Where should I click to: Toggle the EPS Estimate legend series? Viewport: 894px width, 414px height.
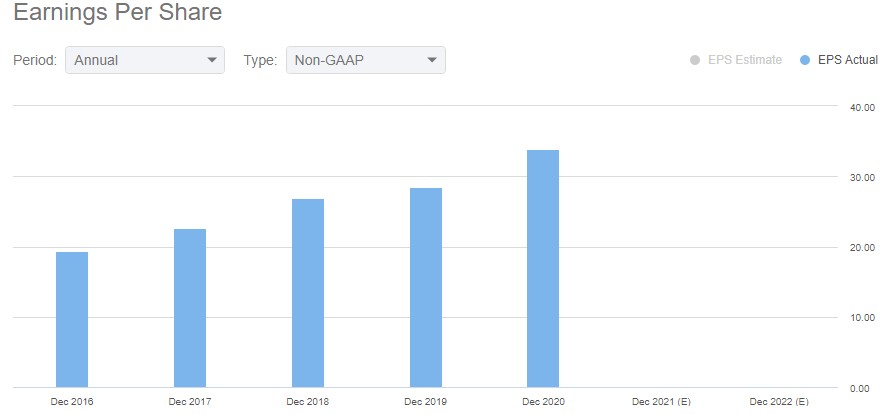click(735, 60)
